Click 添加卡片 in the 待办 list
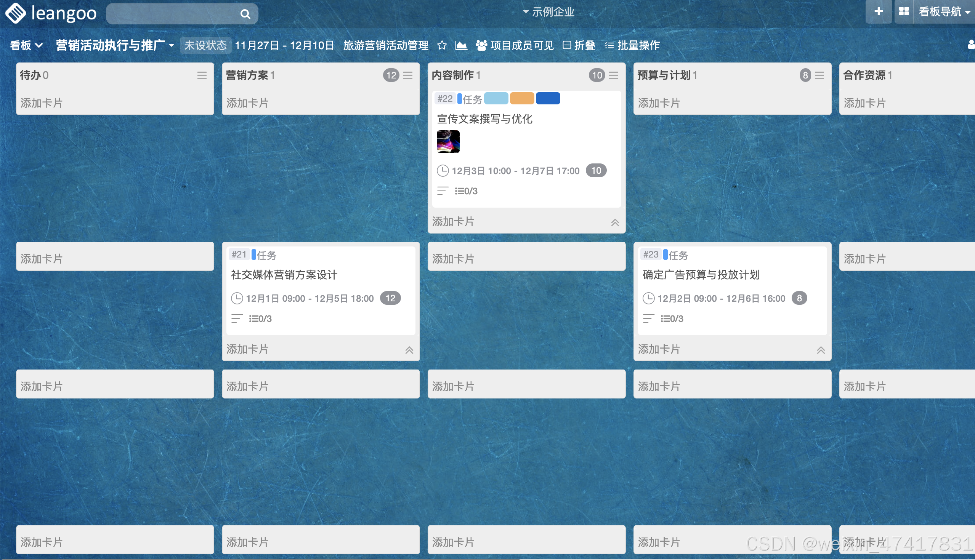This screenshot has height=560, width=975. tap(42, 103)
